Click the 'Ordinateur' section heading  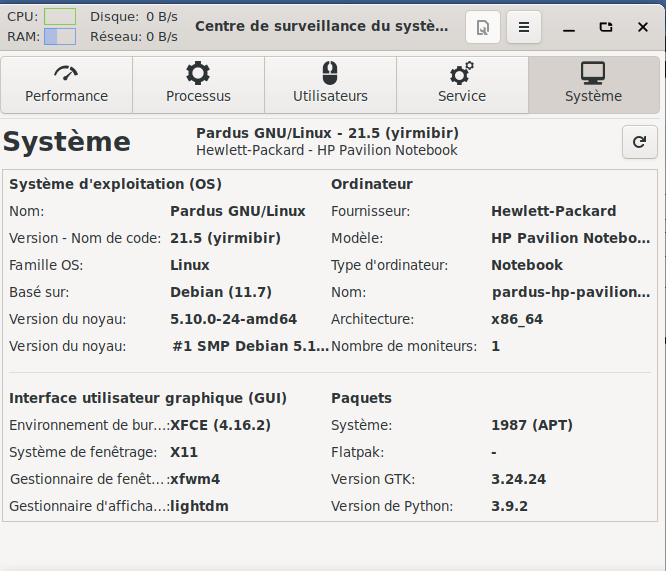tap(372, 184)
